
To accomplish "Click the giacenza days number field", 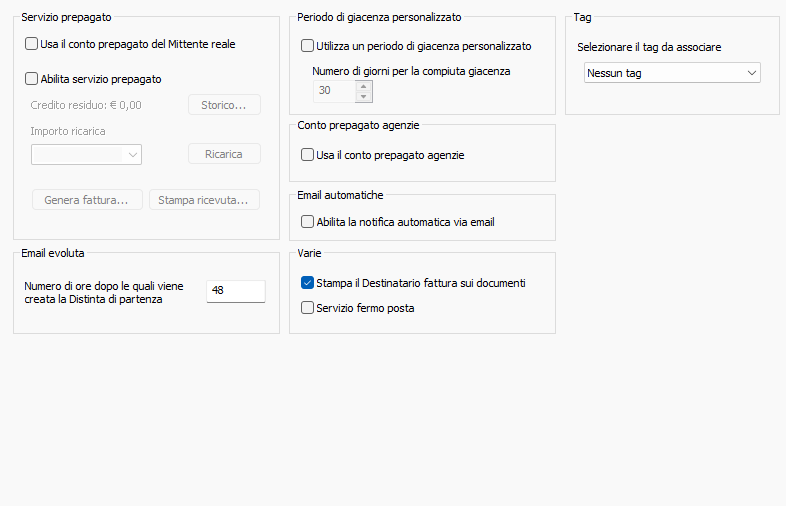I will click(x=333, y=91).
